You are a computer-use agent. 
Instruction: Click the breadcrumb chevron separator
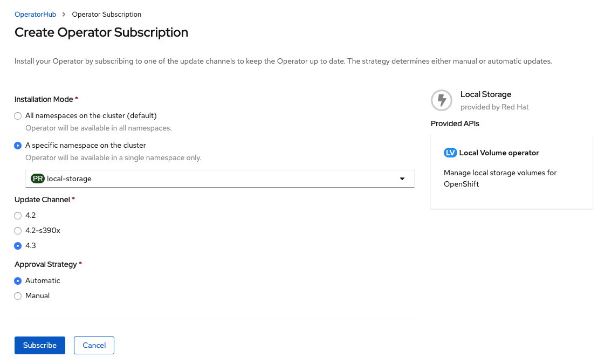(64, 15)
